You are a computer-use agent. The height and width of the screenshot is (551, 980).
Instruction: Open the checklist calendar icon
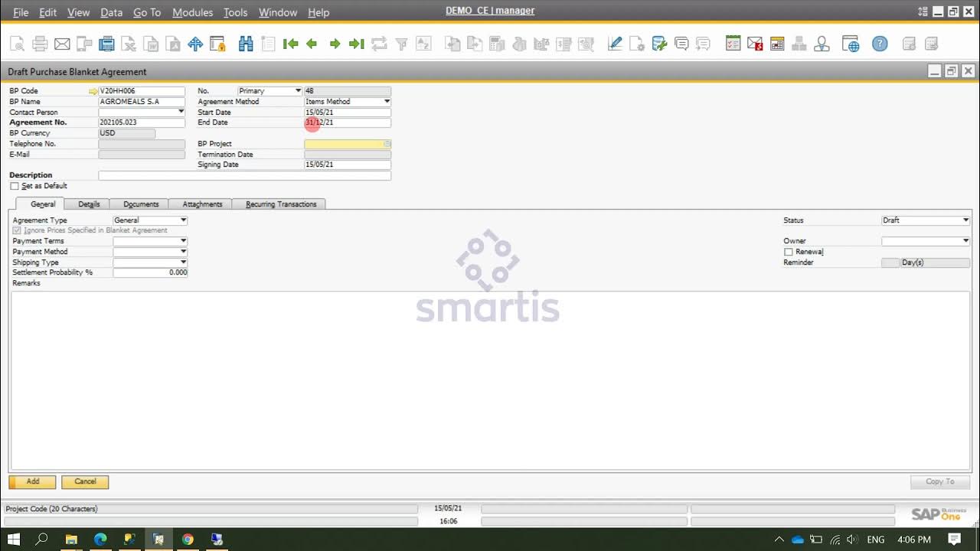click(733, 44)
